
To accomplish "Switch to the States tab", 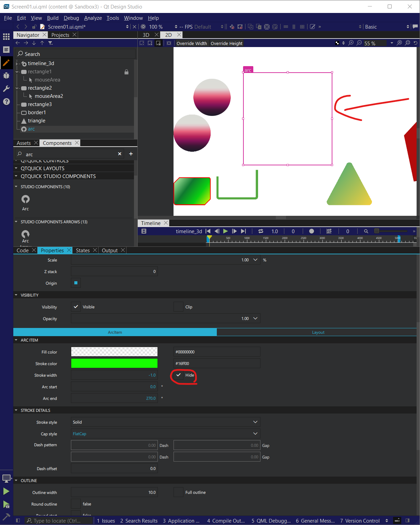I will coord(82,251).
